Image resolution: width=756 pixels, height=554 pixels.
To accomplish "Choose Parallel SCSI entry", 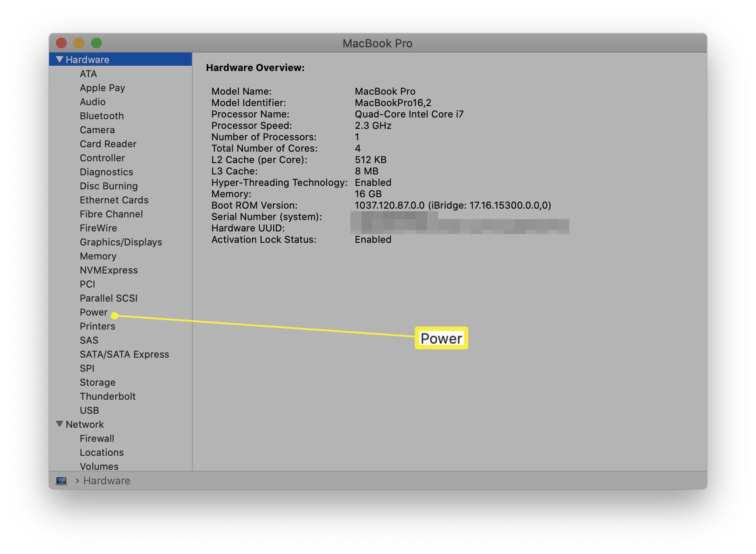I will [109, 298].
